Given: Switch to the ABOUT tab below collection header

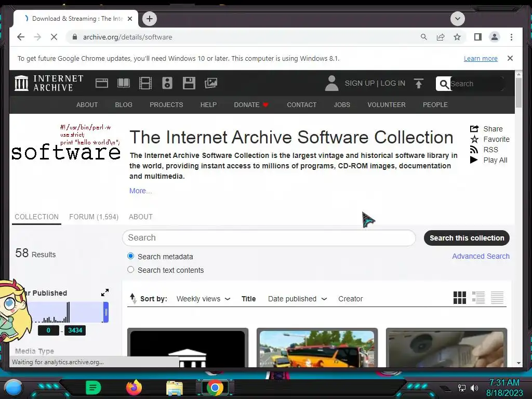Looking at the screenshot, I should [140, 217].
